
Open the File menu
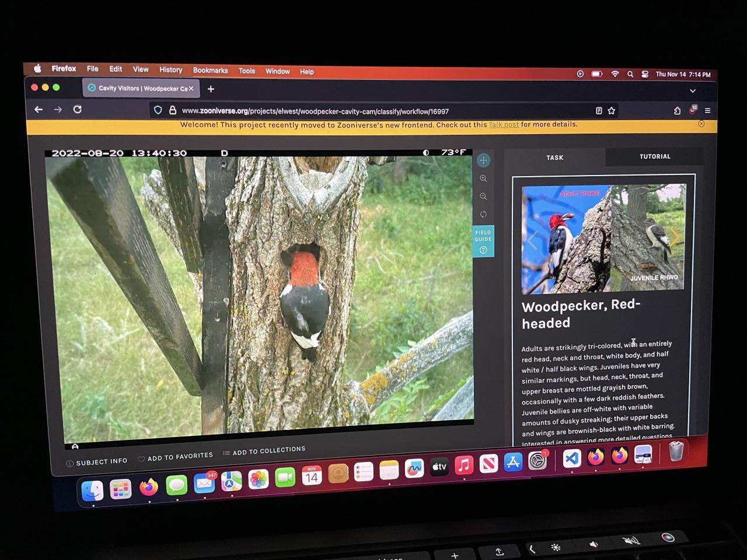tap(92, 68)
